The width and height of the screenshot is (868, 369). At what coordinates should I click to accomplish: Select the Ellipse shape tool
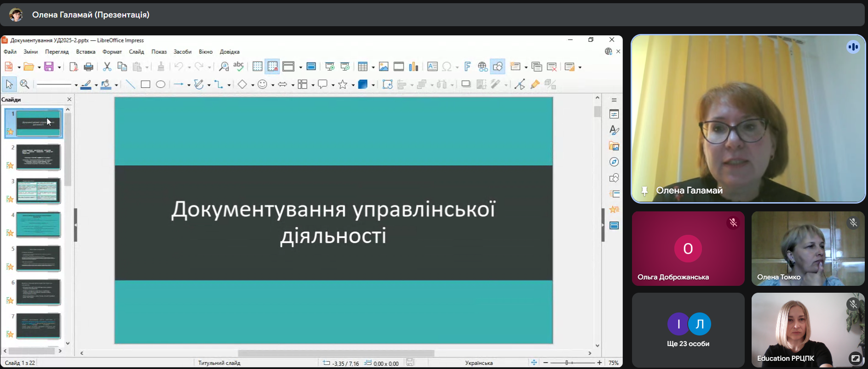(161, 85)
